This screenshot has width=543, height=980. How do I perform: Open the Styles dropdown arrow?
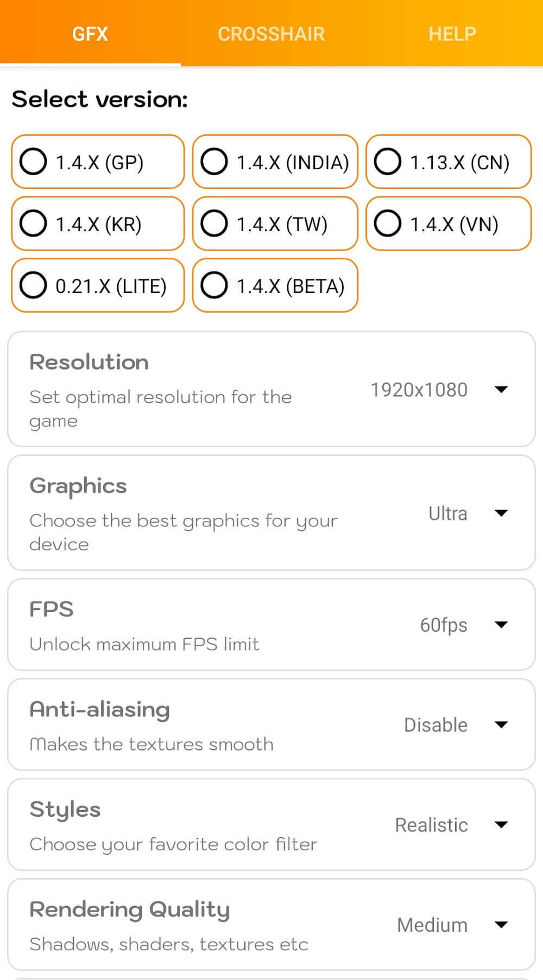501,825
